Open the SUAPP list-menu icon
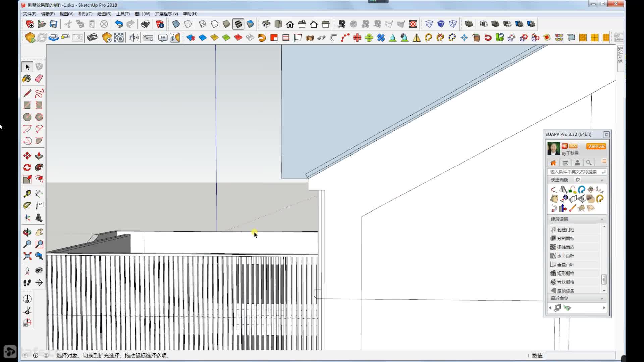 coord(604,162)
